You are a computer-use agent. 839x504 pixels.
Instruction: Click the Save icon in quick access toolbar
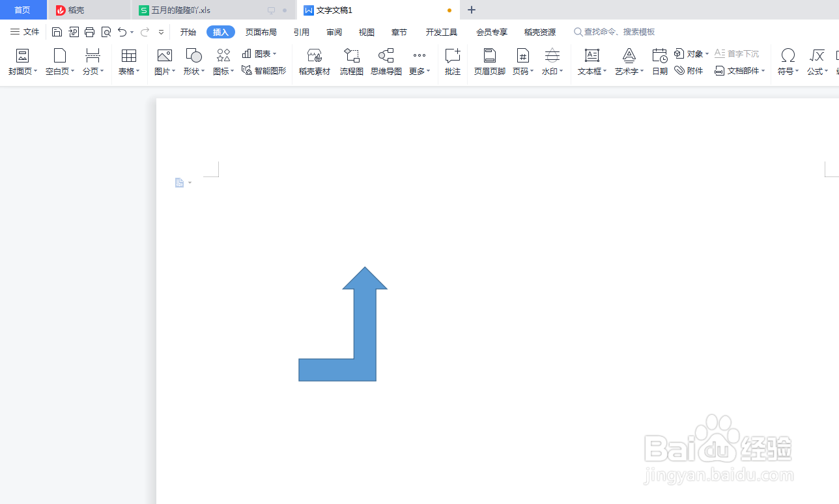point(57,32)
